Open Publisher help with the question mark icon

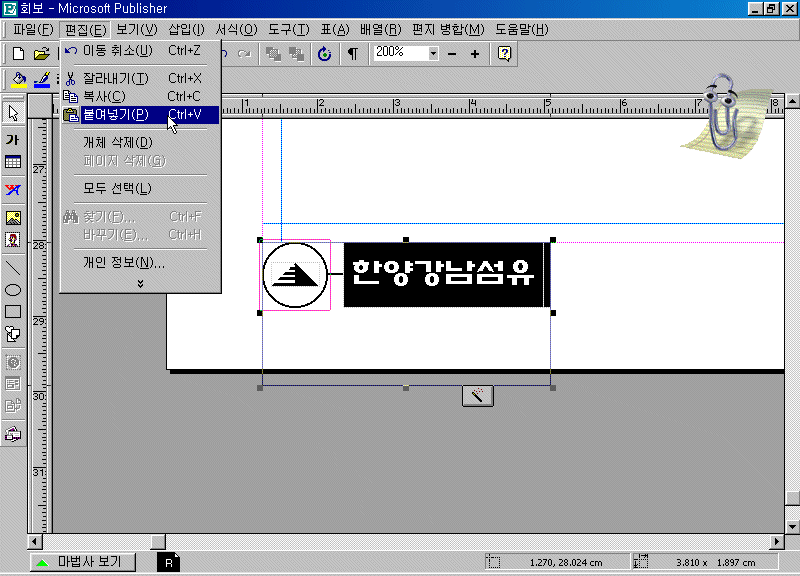click(504, 54)
